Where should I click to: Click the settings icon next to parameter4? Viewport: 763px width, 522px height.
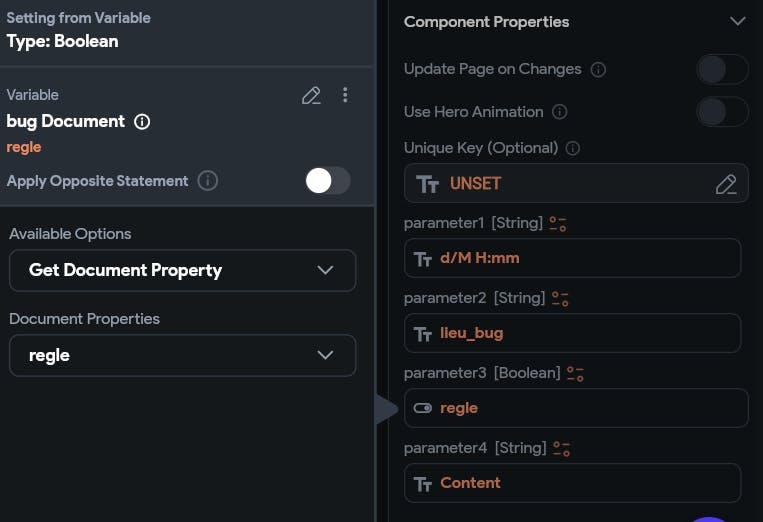click(560, 448)
